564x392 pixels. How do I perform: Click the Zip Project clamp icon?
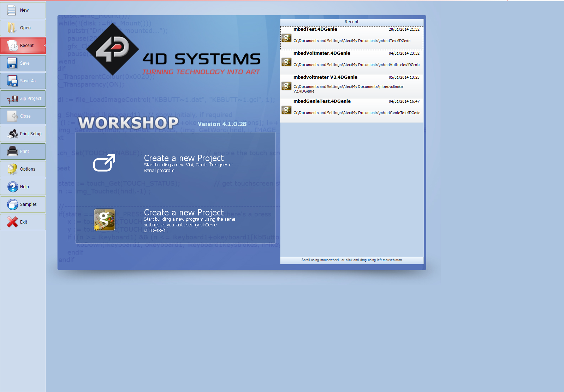[12, 99]
